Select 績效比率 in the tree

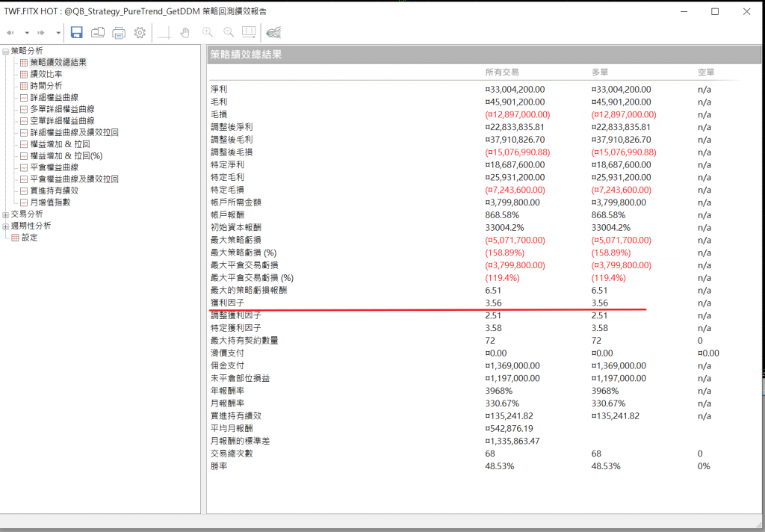(46, 74)
